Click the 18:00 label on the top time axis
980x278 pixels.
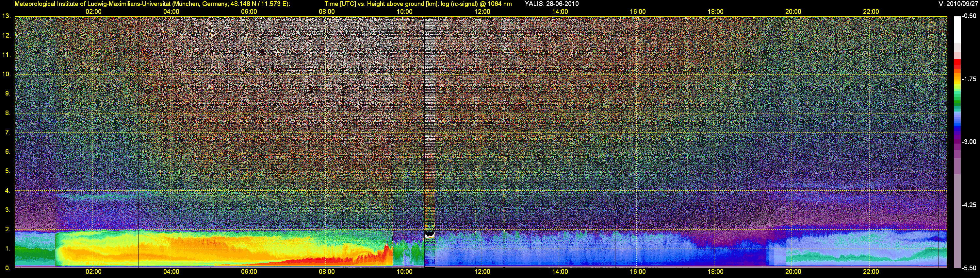click(x=716, y=11)
